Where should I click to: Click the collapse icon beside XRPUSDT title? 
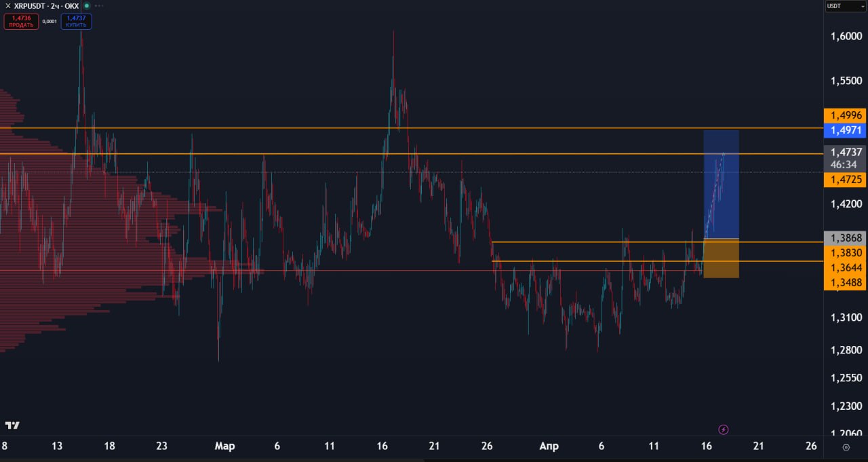(7, 5)
